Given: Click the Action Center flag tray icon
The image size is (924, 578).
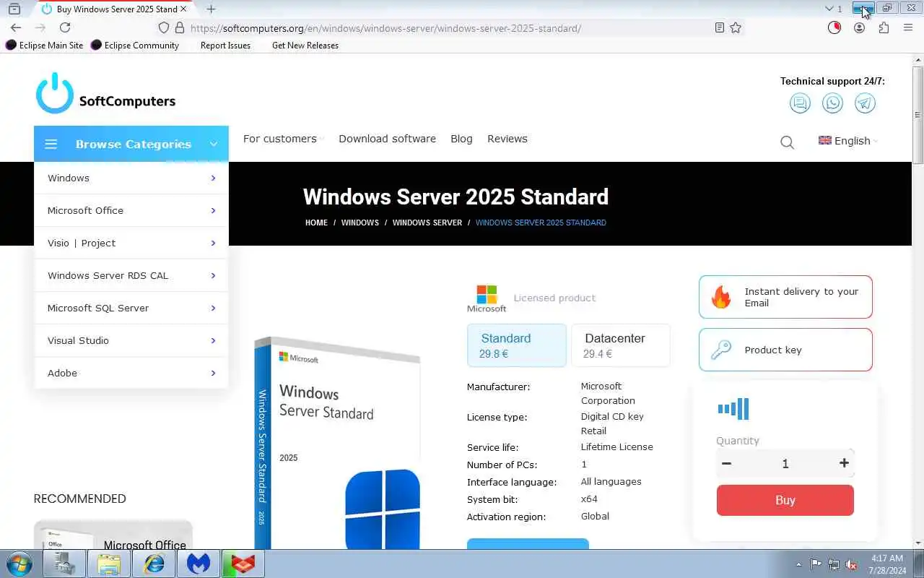Looking at the screenshot, I should click(x=816, y=564).
